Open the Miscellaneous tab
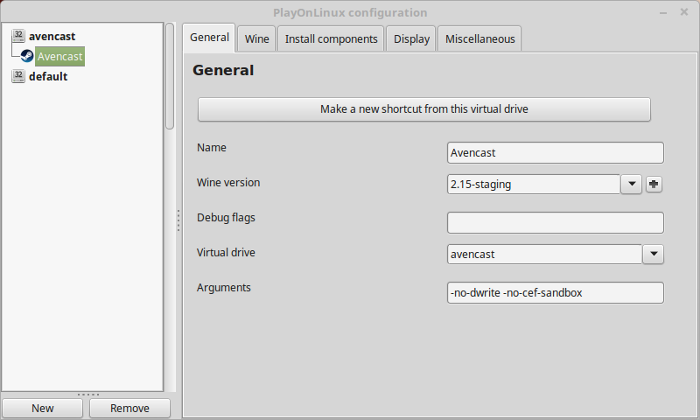The height and width of the screenshot is (420, 700). [x=480, y=39]
